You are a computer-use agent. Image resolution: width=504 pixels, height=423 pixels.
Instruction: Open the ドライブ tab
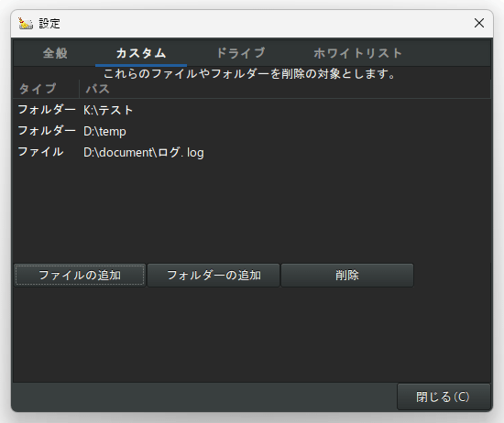click(241, 53)
